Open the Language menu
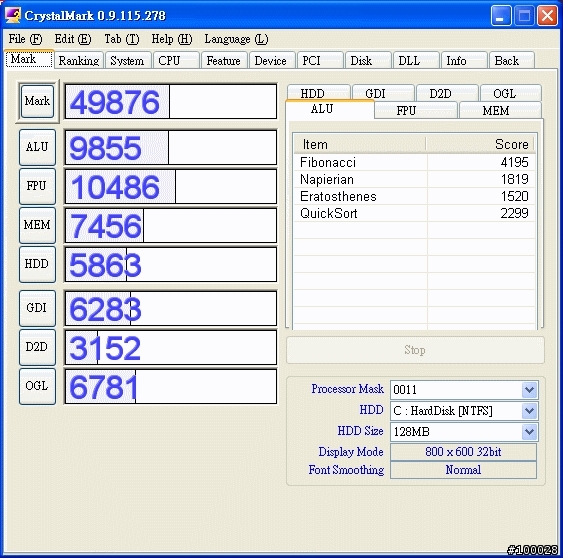The width and height of the screenshot is (563, 558). (x=236, y=39)
